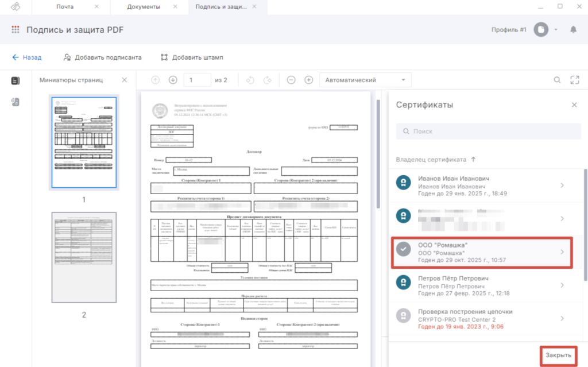Close the Подпись и защи... tab

[254, 7]
